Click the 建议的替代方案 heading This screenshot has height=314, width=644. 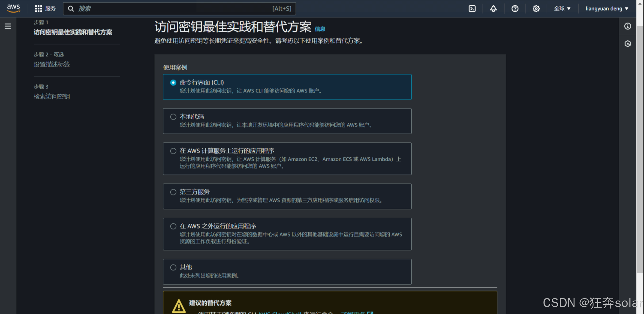pos(210,303)
